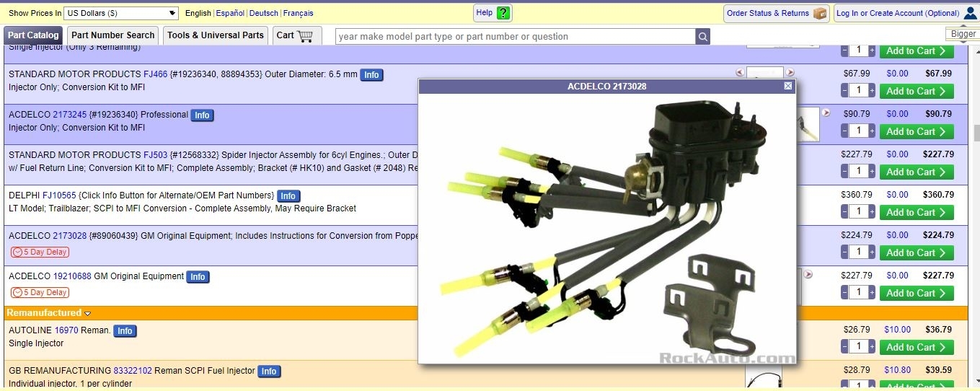Screen dimensions: 980x391
Task: Open the ACDELCO 2173028 part number link
Action: 69,236
